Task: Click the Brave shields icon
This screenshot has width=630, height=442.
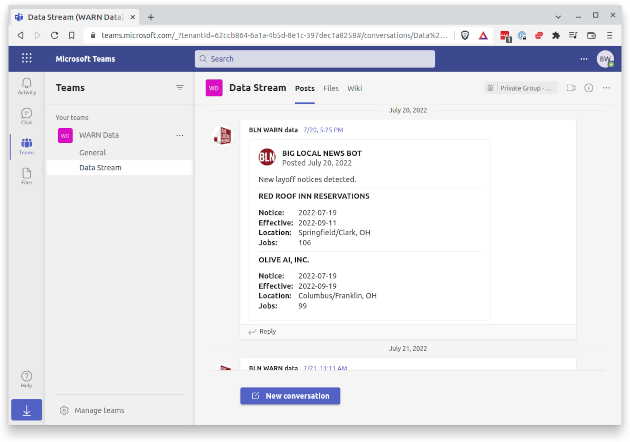Action: pyautogui.click(x=465, y=35)
